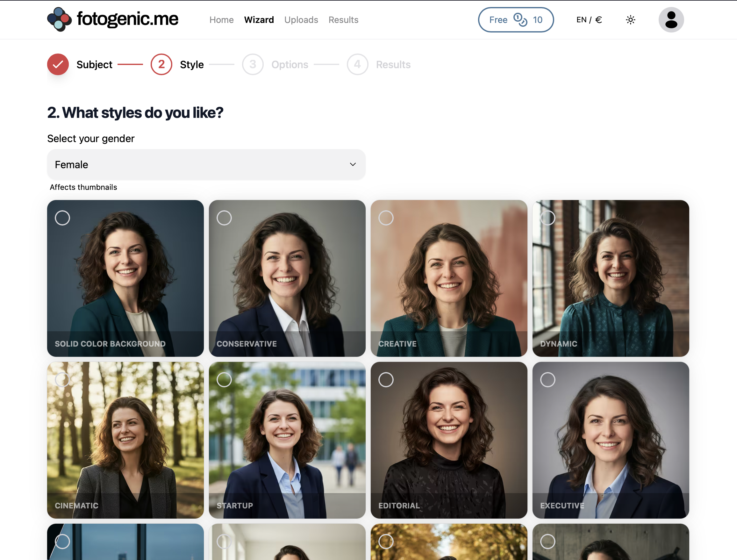Click the Results step circle

click(x=357, y=64)
